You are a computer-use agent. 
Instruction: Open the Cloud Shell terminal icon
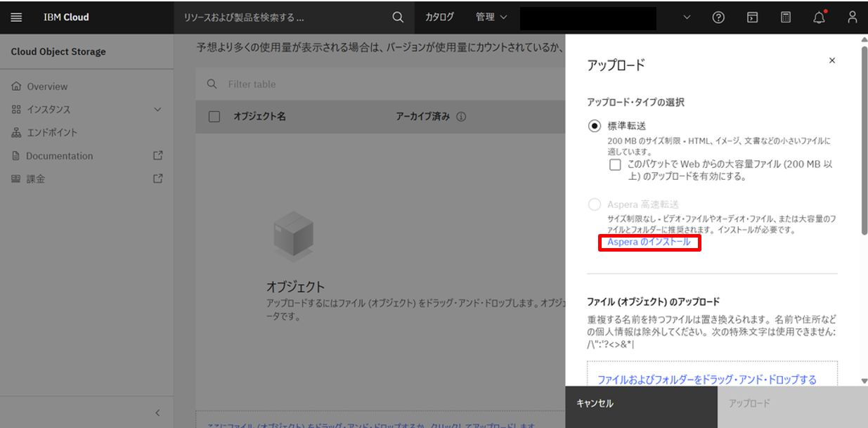click(751, 17)
